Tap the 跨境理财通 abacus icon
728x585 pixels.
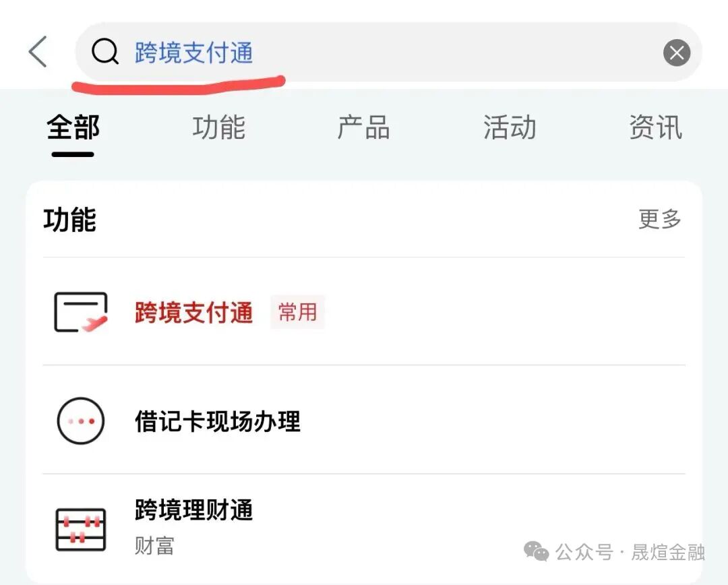[x=80, y=528]
